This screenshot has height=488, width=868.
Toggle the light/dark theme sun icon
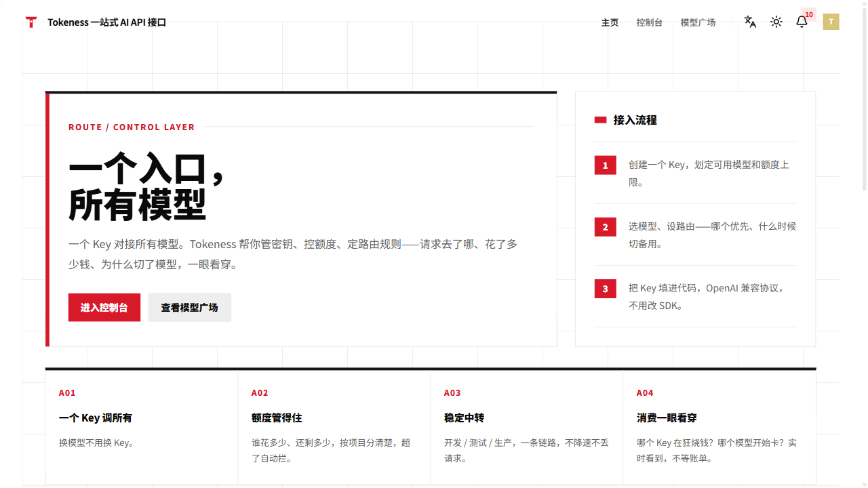[x=776, y=22]
